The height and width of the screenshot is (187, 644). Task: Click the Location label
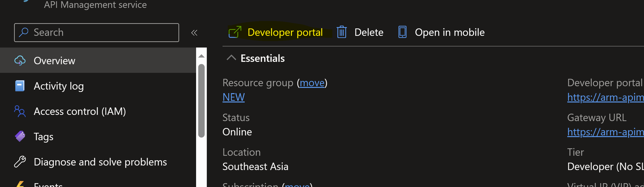242,152
